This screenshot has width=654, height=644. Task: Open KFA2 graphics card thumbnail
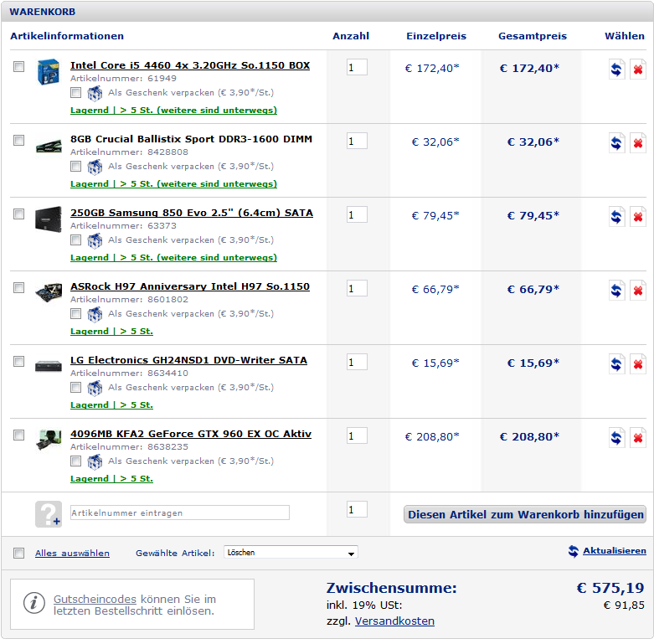coord(49,440)
